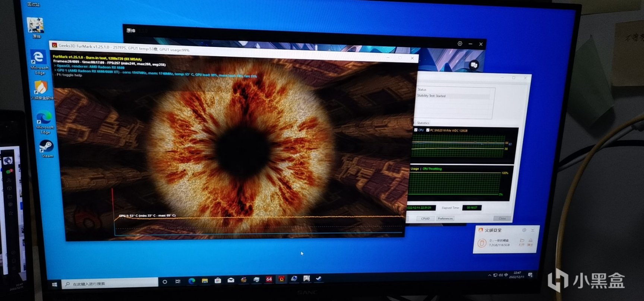Toggle the CPU checkbox in stability graph
644x301 pixels.
pyautogui.click(x=416, y=130)
